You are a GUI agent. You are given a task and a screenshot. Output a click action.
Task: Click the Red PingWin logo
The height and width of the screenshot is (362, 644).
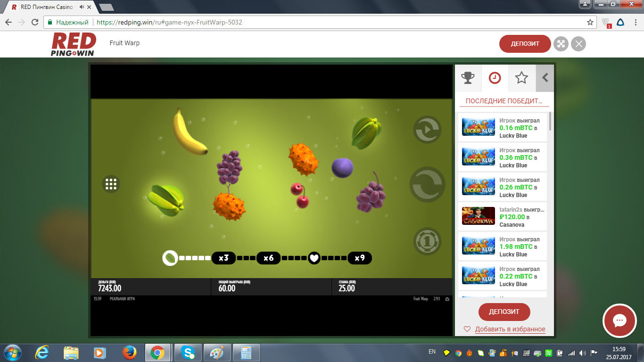(74, 44)
